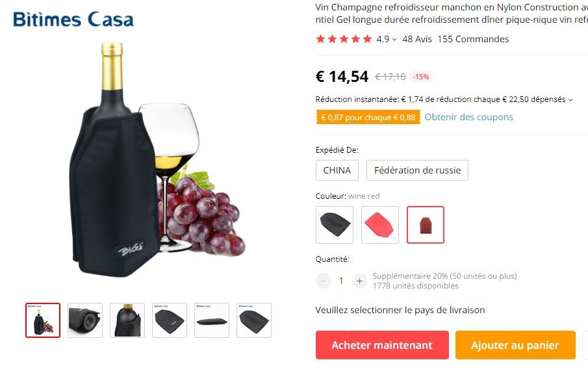Show fifth thumbnail of flat sleeve side view
This screenshot has width=588, height=371.
point(212,320)
